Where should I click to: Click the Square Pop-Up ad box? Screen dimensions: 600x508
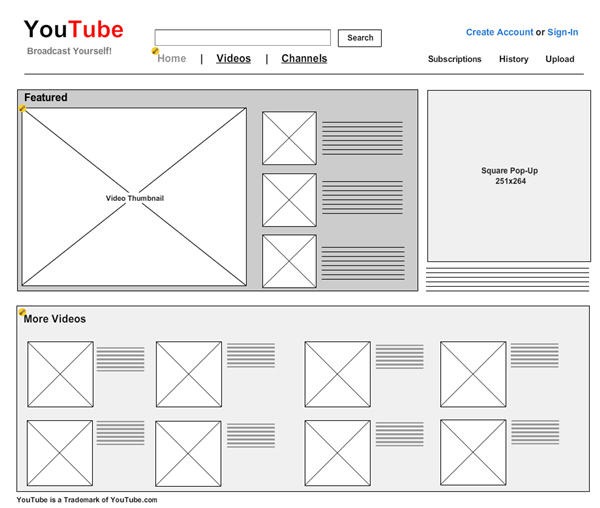coord(509,176)
